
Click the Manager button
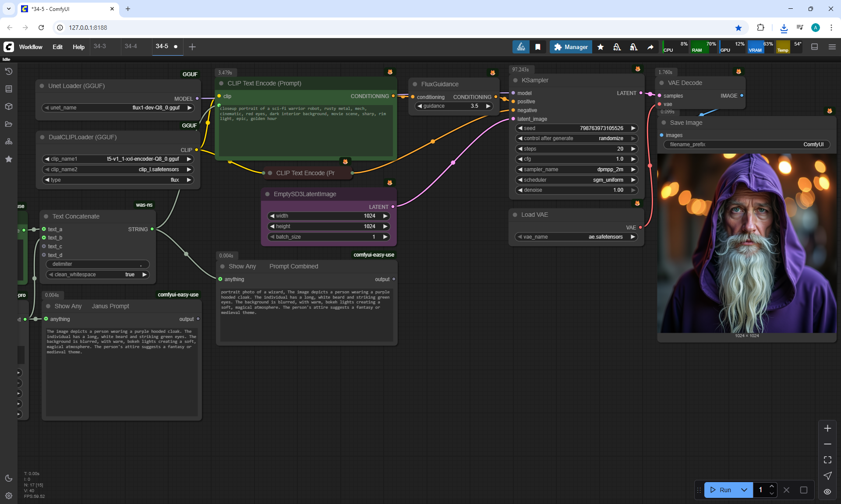coord(571,47)
